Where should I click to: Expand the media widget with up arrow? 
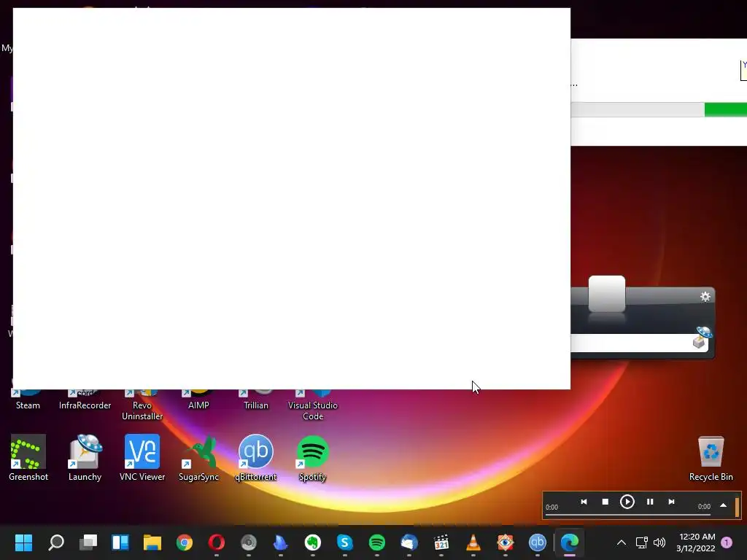pyautogui.click(x=723, y=505)
